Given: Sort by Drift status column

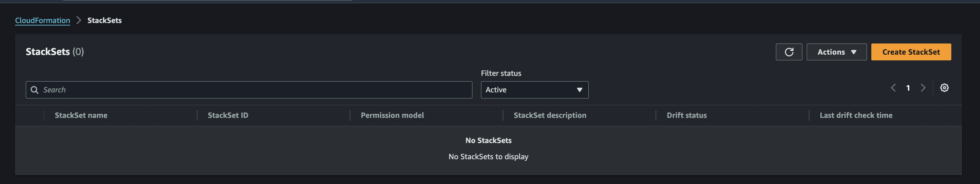Looking at the screenshot, I should click(687, 115).
